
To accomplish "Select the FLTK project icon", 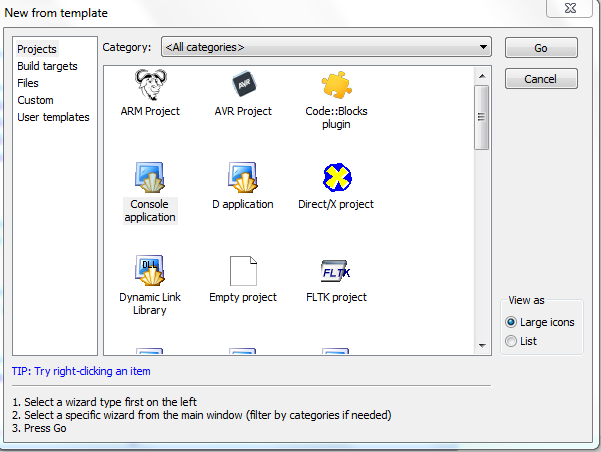I will 335,271.
